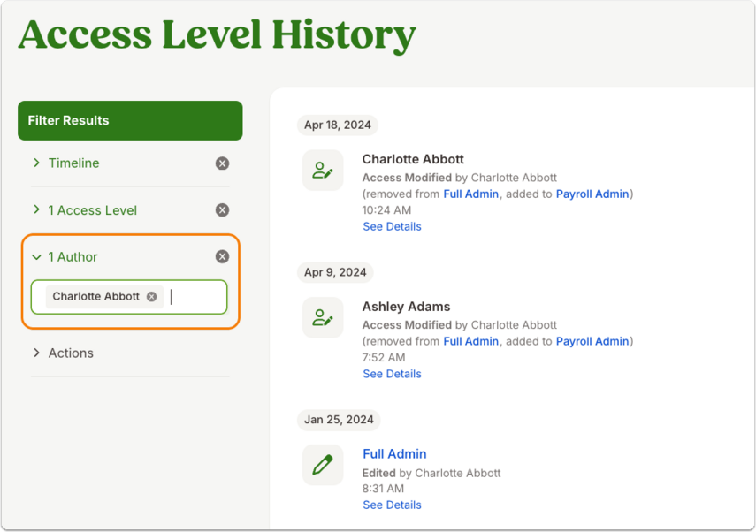
Task: Click the 7:52 AM timestamp
Action: (384, 358)
